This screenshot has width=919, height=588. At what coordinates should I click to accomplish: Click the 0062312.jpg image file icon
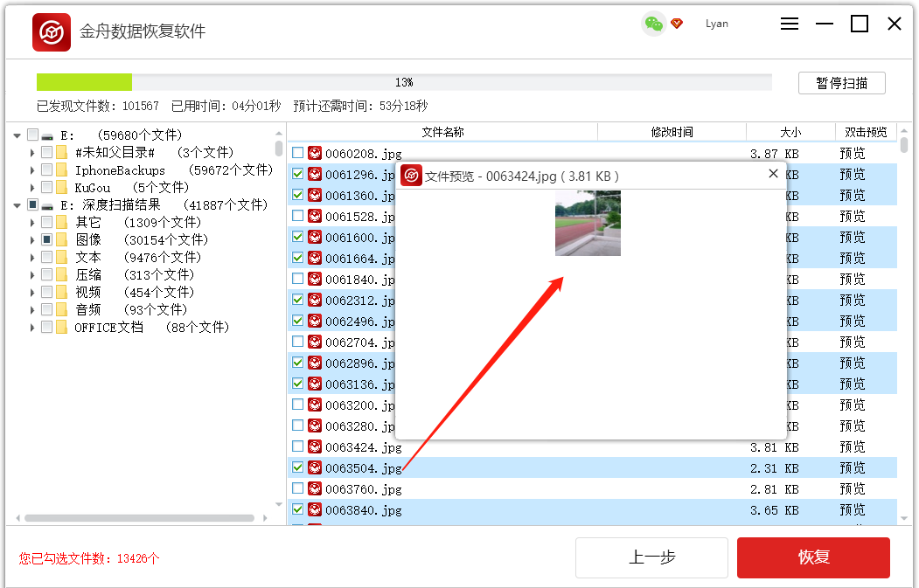[x=315, y=300]
